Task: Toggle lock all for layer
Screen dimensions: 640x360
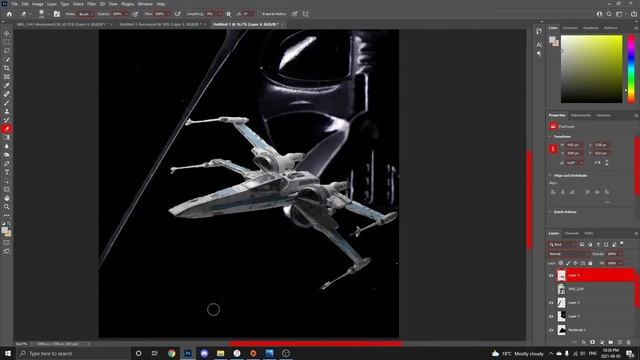Action: click(590, 263)
